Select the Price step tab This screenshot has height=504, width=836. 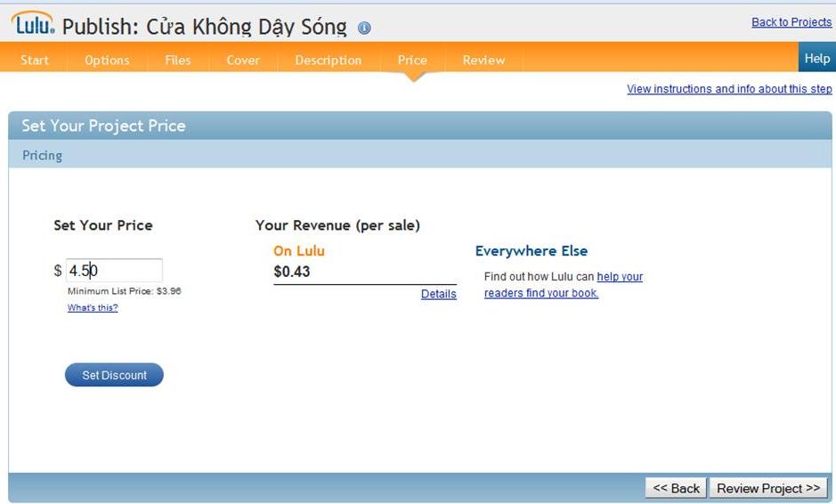tap(412, 61)
